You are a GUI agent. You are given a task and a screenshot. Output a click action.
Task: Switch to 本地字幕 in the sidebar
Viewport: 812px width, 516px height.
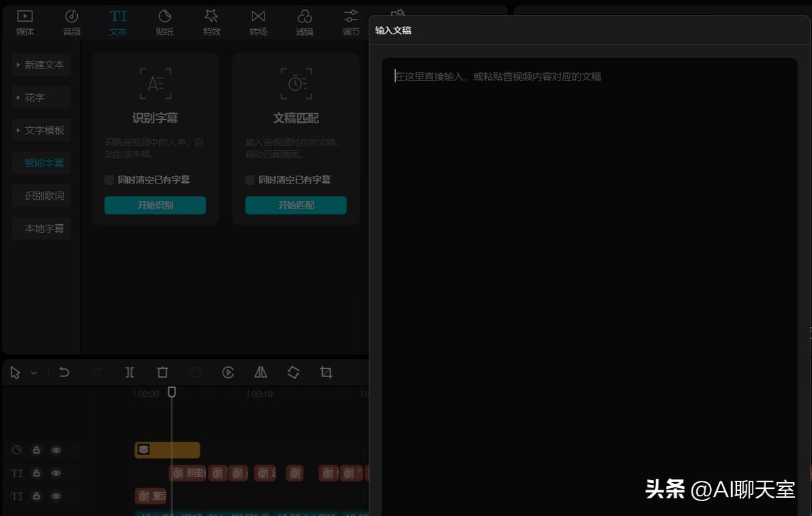[x=41, y=228]
